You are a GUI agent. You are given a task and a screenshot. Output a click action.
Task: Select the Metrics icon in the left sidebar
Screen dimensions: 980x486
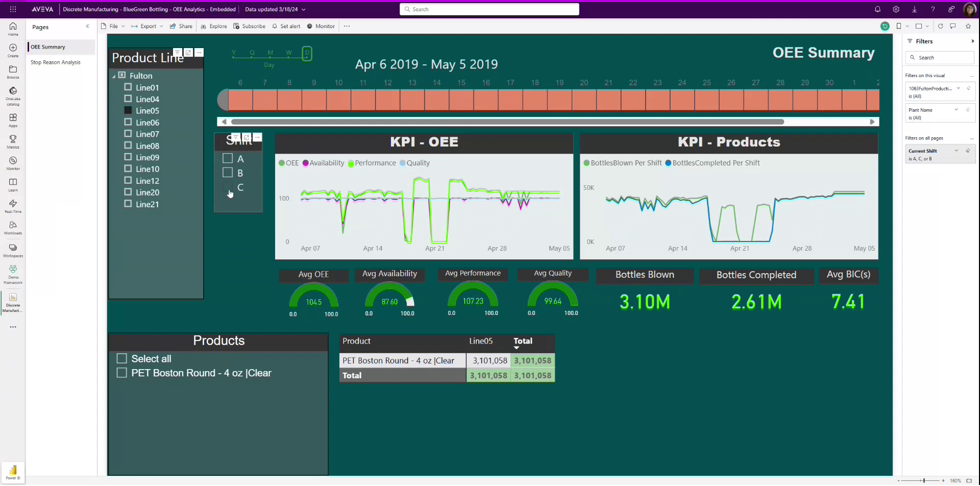click(x=13, y=140)
